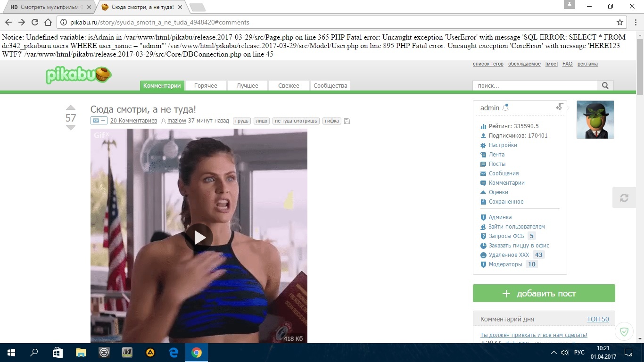
Task: Open the Админка admin panel link
Action: (x=500, y=217)
